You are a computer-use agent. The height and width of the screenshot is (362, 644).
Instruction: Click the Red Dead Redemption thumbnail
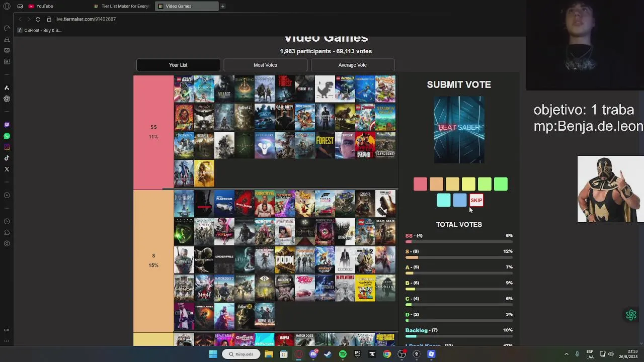coord(365,145)
